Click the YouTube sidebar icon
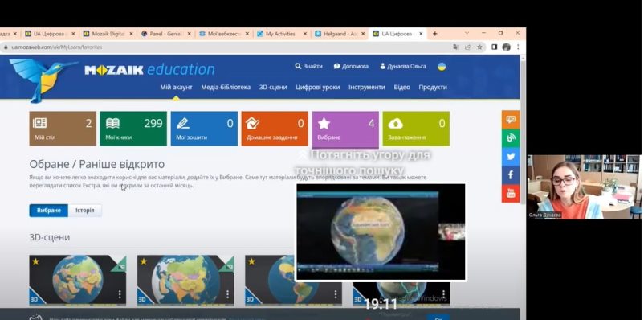Image resolution: width=644 pixels, height=320 pixels. coord(511,193)
